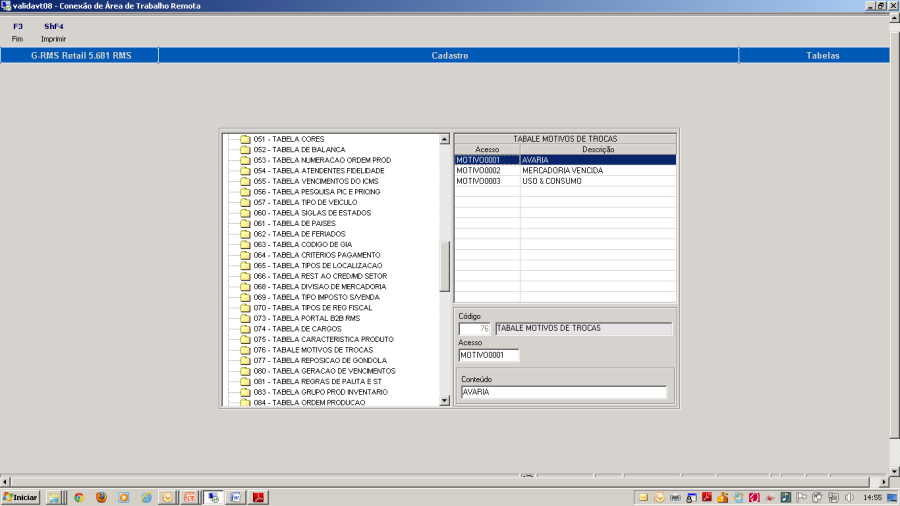Click the TABALE MOTIVOS DE TROCAS name field
The image size is (900, 506).
point(583,329)
